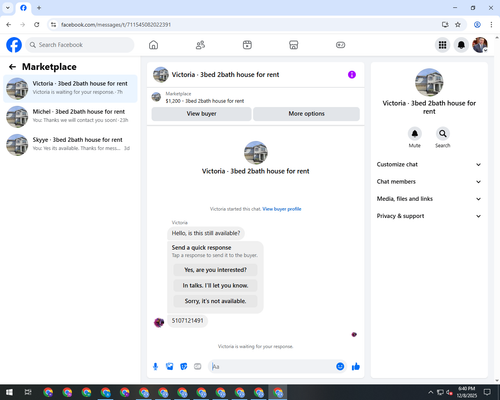500x400 pixels.
Task: Click the large house photo in right panel
Action: 429,82
